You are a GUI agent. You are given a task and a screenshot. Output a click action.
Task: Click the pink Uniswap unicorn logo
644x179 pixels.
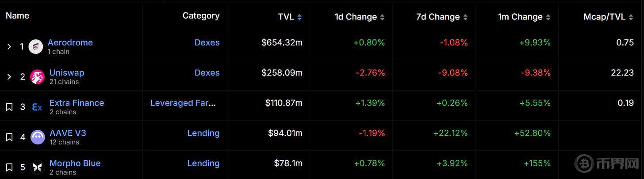pyautogui.click(x=37, y=77)
